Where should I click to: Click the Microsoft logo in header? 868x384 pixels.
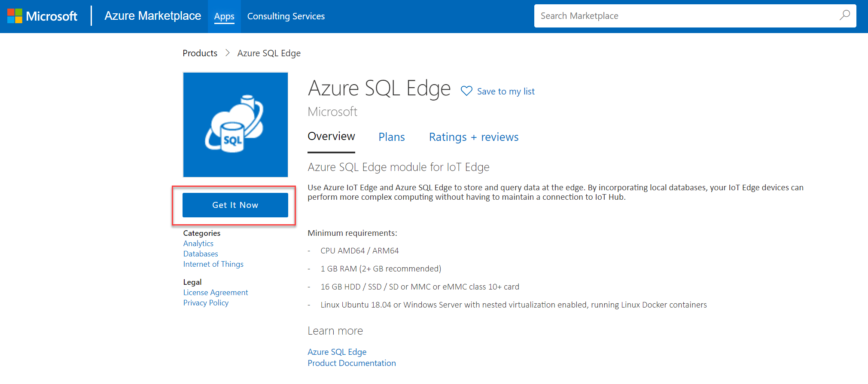(42, 16)
